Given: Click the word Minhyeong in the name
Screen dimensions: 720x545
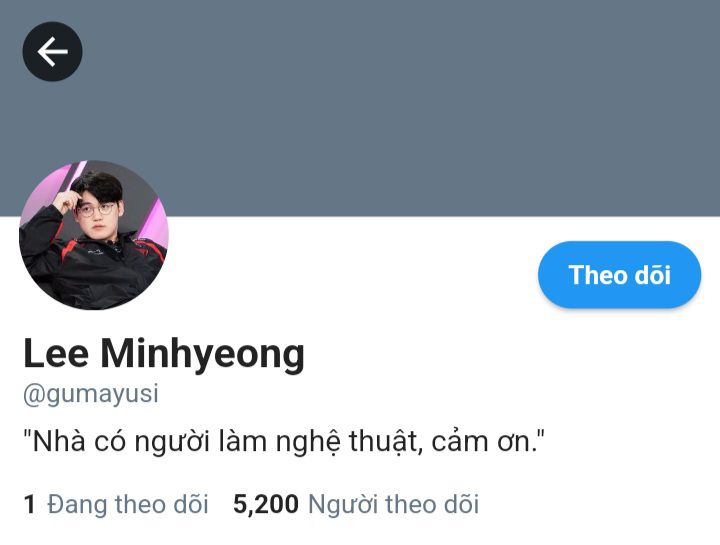Looking at the screenshot, I should pos(202,354).
